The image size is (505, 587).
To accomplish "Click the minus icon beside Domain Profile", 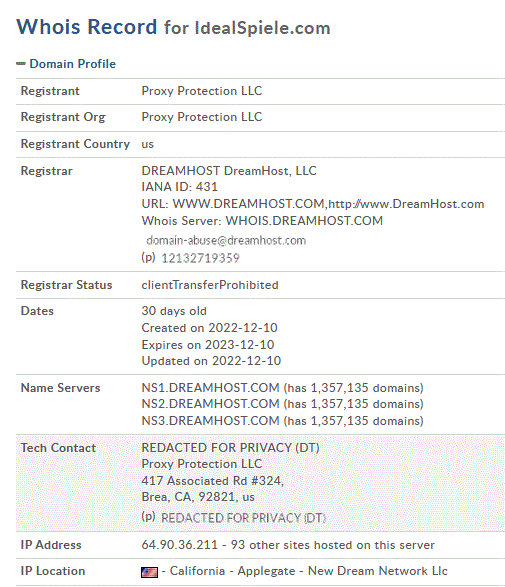I will click(21, 64).
